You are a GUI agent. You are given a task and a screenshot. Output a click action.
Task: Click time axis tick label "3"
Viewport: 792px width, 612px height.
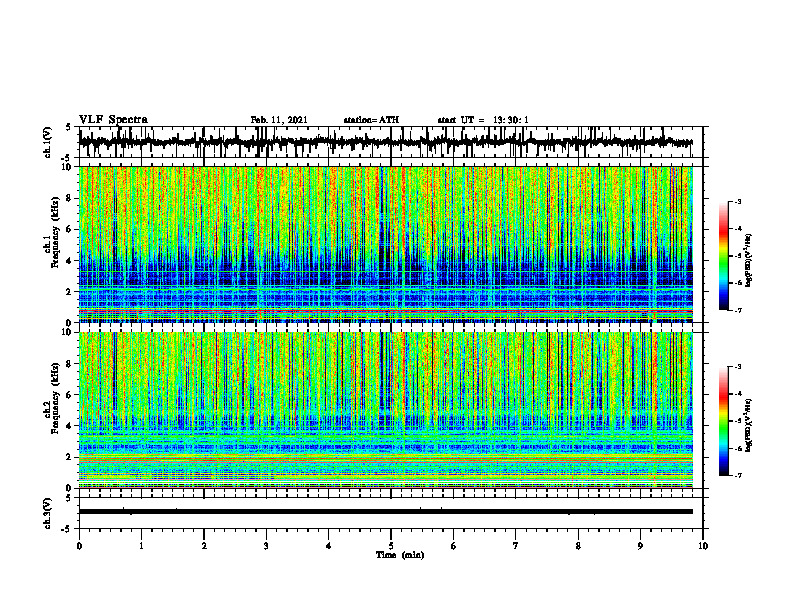[266, 546]
